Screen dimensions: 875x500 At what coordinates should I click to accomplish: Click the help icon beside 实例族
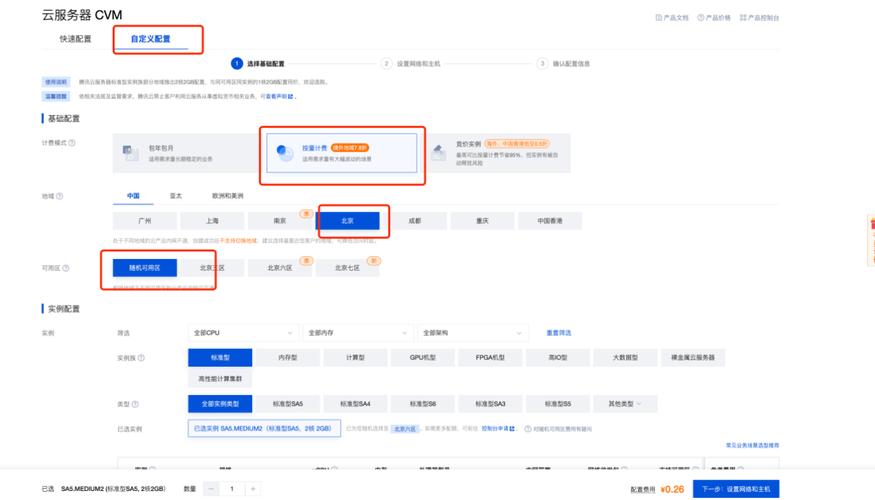click(x=141, y=358)
